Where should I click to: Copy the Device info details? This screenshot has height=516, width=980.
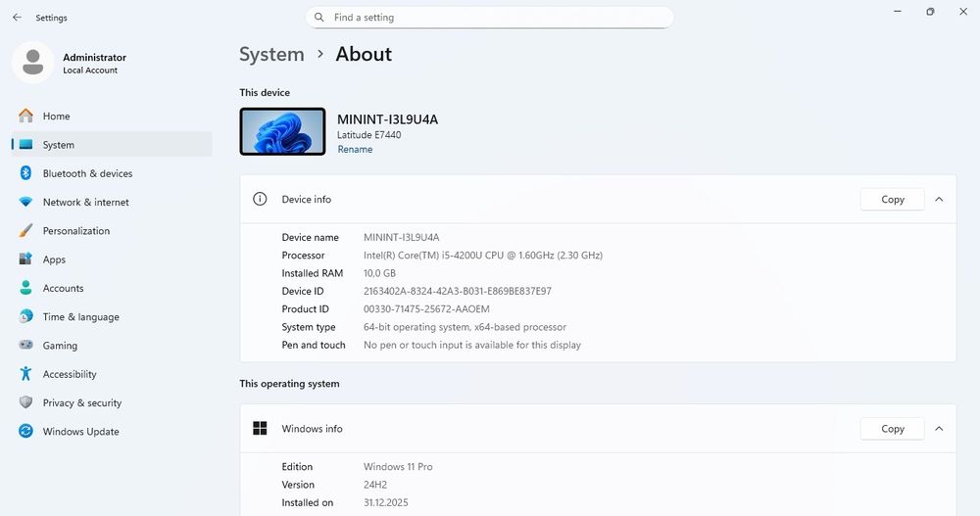click(x=893, y=200)
